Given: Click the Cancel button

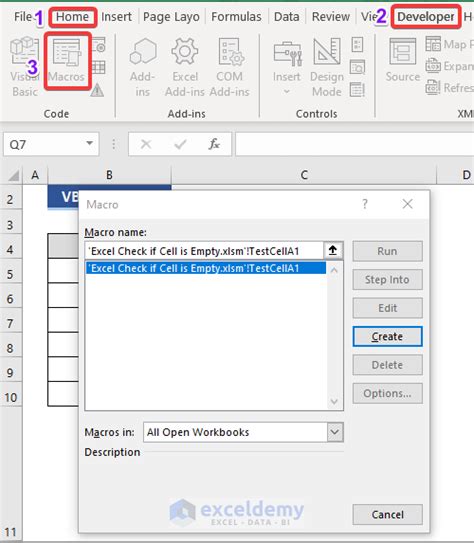Looking at the screenshot, I should pos(387,514).
